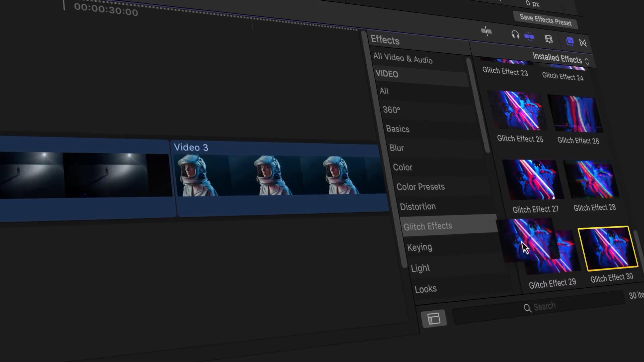
Task: Click the browser sidebar toggle icon
Action: click(x=433, y=318)
